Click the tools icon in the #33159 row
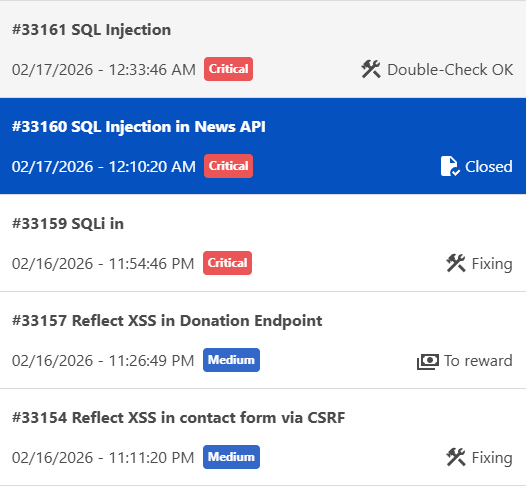The width and height of the screenshot is (526, 487). (x=456, y=263)
